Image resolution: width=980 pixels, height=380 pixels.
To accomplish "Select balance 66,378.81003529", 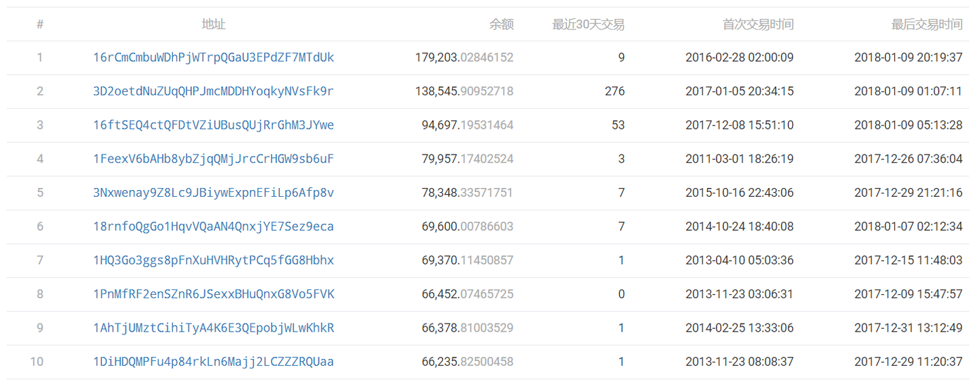I will (x=468, y=328).
